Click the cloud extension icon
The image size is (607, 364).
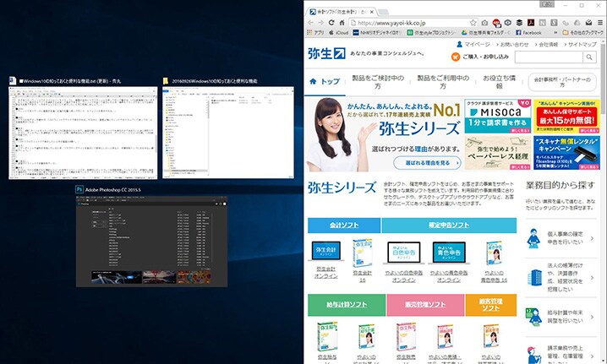point(577,23)
